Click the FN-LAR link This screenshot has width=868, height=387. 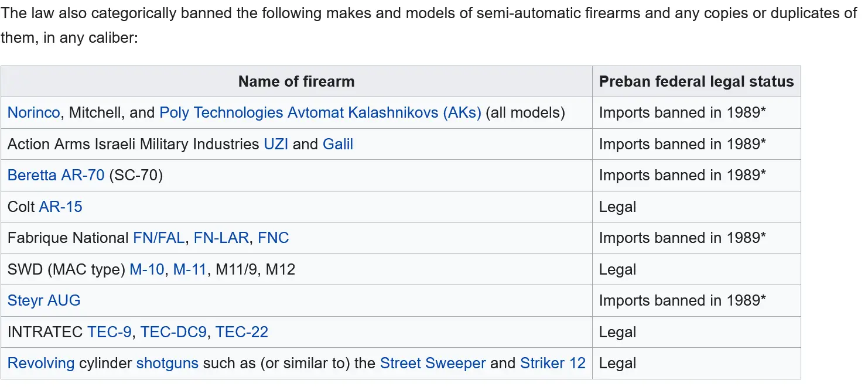coord(221,238)
